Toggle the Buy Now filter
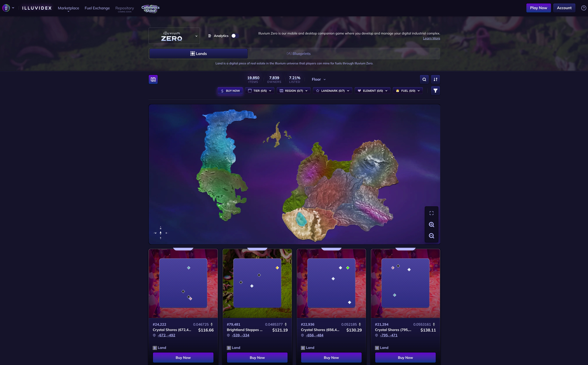 pyautogui.click(x=230, y=91)
